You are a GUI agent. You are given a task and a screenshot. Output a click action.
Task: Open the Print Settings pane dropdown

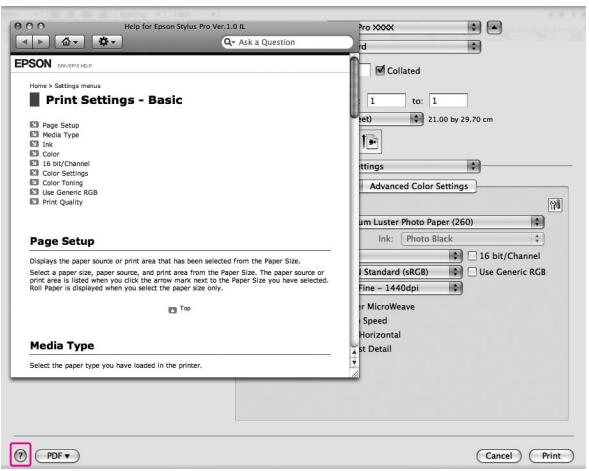(419, 166)
